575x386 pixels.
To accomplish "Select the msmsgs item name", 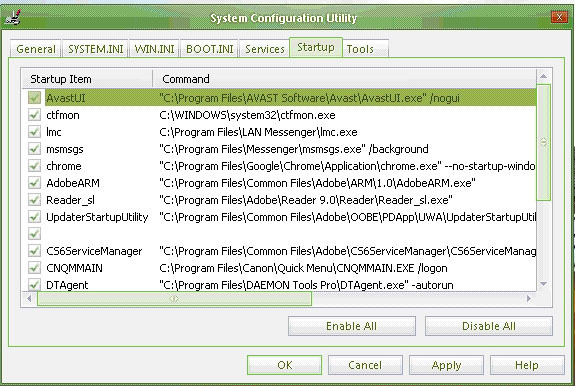I will 65,149.
